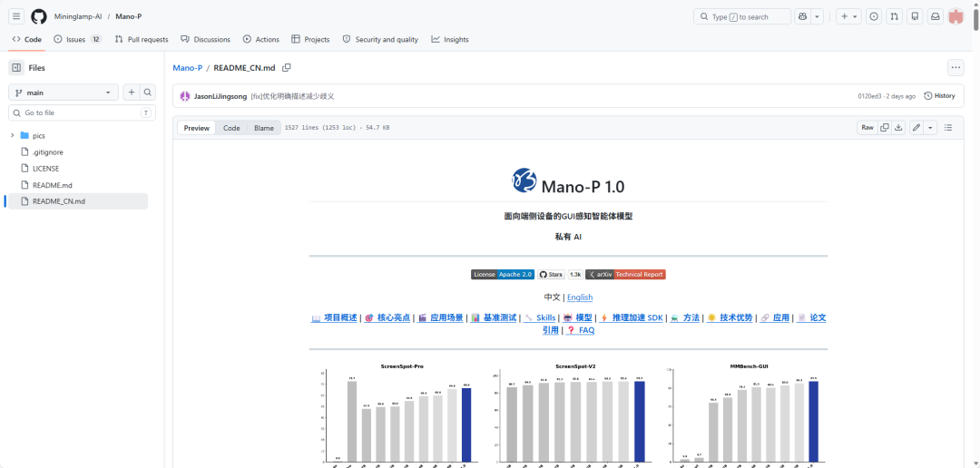Add a file with the plus icon beside main
Screen dimensions: 980x468
132,93
